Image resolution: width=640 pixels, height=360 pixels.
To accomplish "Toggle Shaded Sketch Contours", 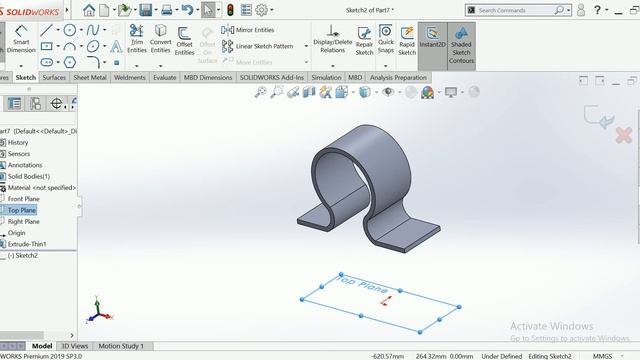I will coord(462,45).
